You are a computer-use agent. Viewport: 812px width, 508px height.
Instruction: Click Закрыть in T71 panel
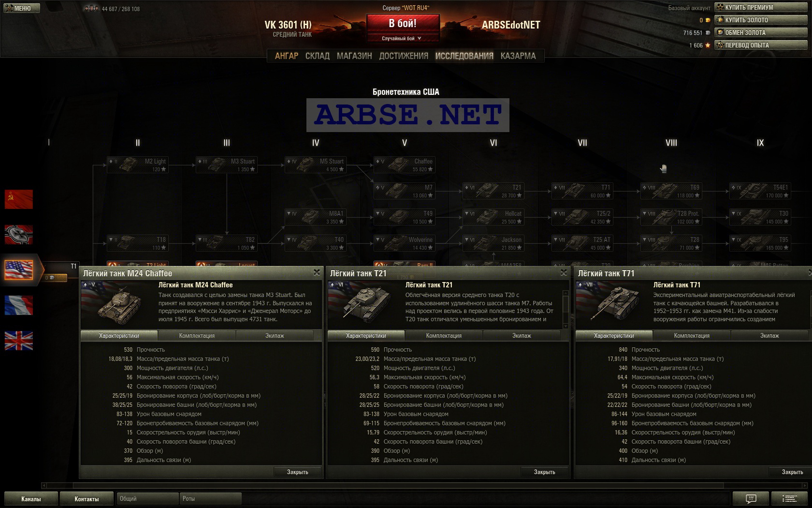pyautogui.click(x=792, y=472)
